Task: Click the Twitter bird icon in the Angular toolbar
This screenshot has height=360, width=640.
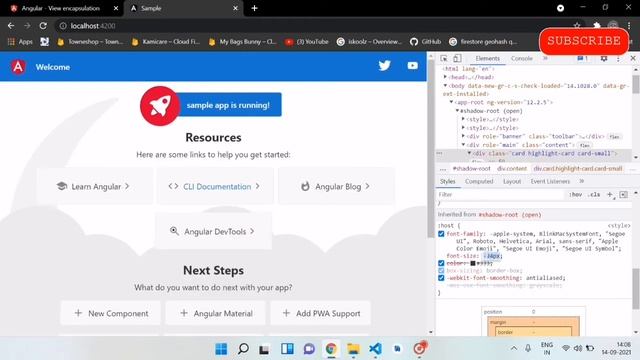Action: coord(384,66)
